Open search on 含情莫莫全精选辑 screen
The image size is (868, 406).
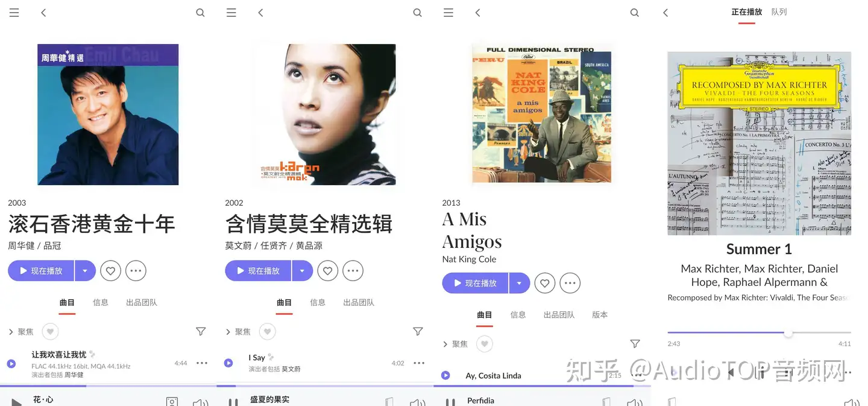[x=418, y=13]
